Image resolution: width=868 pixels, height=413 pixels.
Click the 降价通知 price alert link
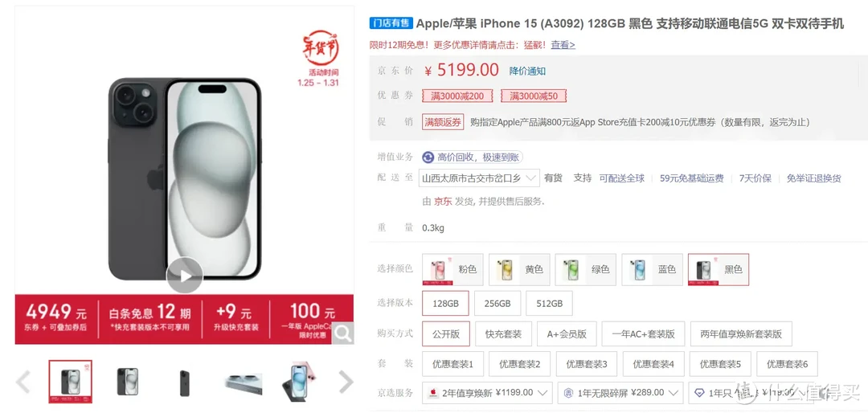(527, 71)
